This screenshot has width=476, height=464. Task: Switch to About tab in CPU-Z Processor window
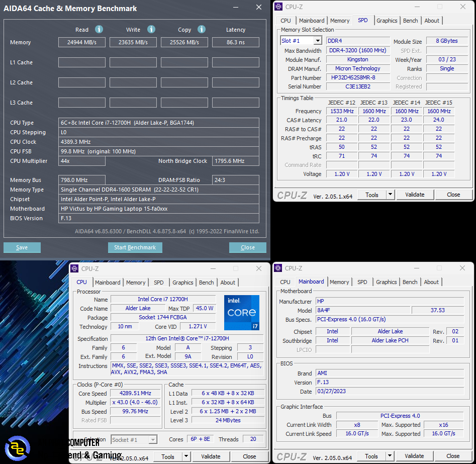pyautogui.click(x=228, y=283)
